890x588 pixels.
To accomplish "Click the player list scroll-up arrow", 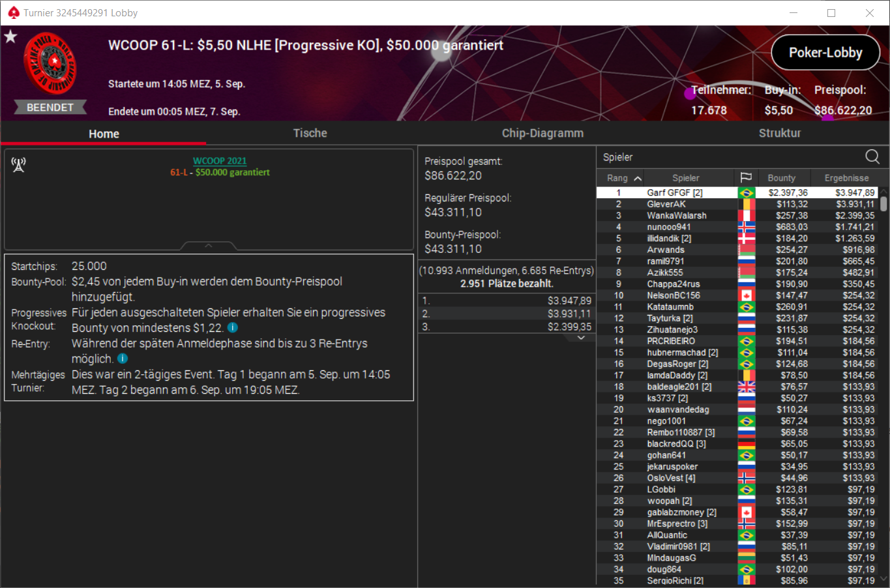I will coord(883,191).
